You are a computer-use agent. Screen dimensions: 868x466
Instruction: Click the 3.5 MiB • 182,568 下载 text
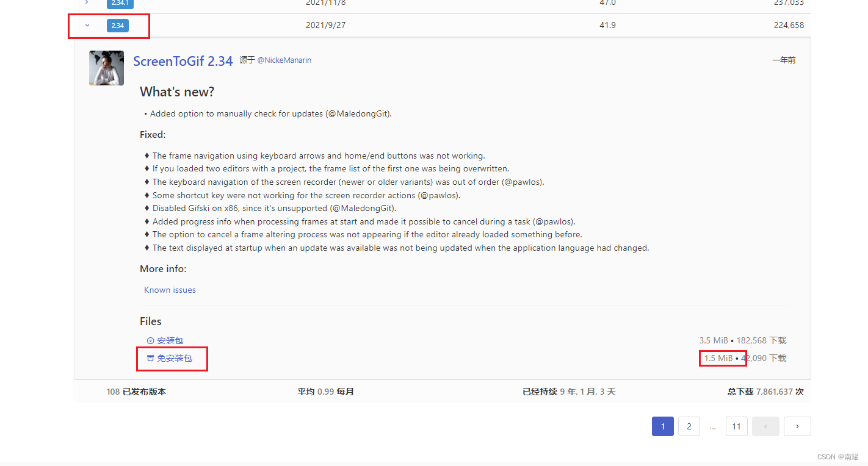click(x=743, y=340)
